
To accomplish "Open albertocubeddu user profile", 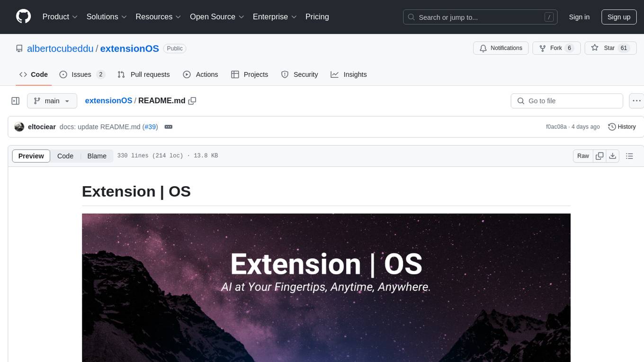I will pos(60,48).
